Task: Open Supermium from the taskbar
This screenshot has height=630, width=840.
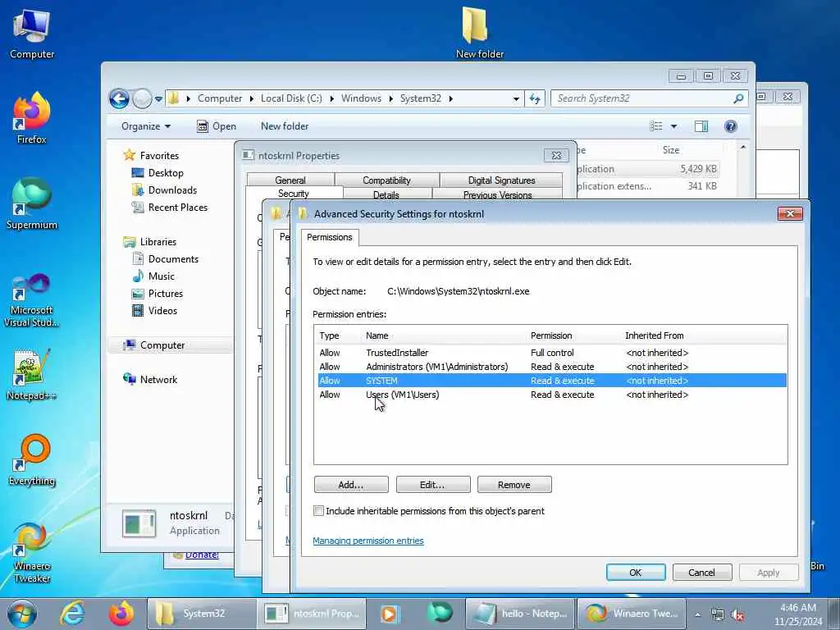Action: 440,613
